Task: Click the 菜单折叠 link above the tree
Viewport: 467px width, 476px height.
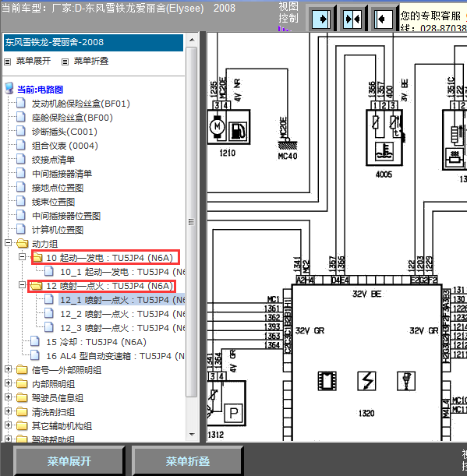Action: pos(91,61)
